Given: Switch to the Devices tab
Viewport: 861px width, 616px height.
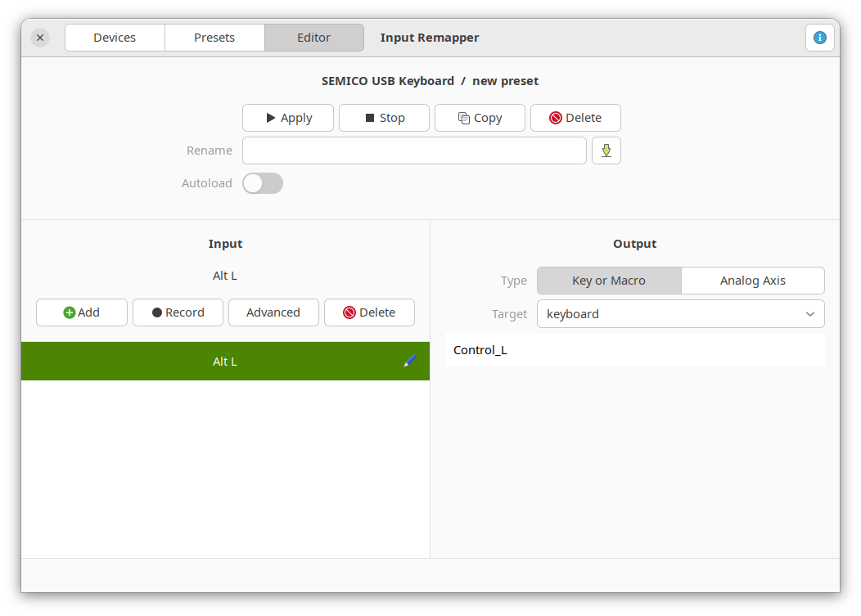Looking at the screenshot, I should (115, 38).
